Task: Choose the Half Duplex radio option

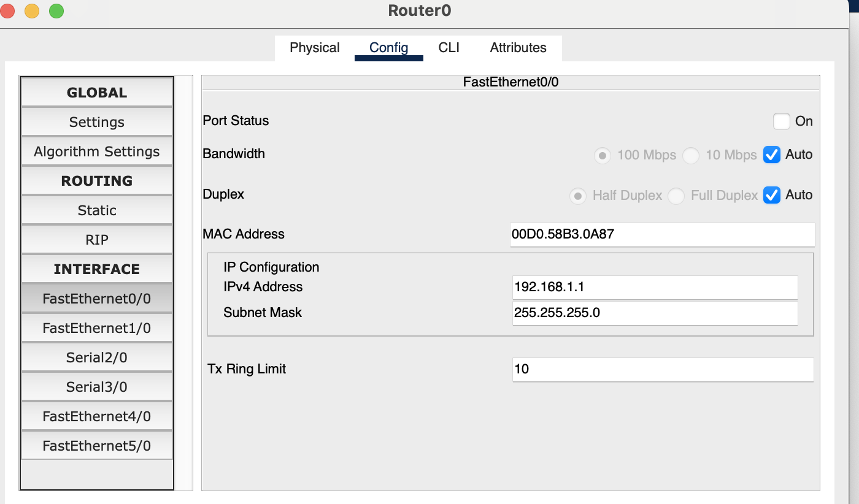Action: click(x=578, y=196)
